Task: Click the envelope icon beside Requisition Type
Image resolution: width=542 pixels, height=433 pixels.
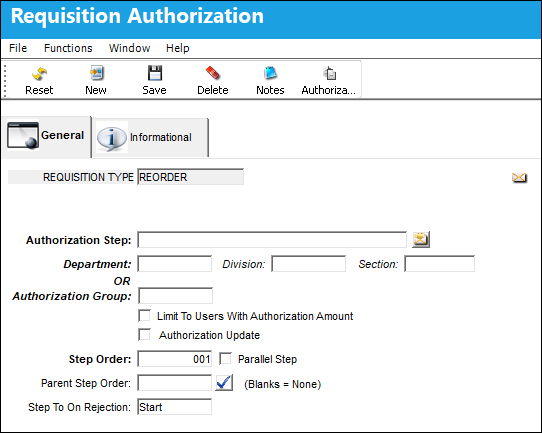Action: pos(519,178)
